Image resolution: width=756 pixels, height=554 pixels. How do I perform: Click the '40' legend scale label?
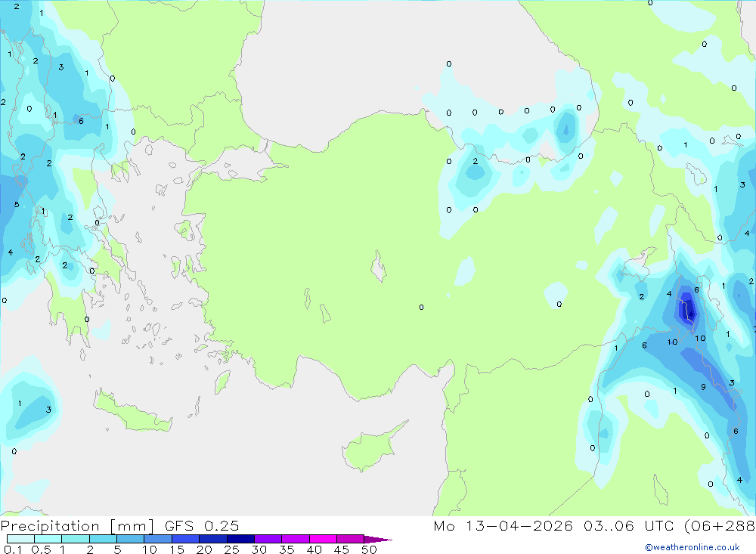tap(314, 549)
